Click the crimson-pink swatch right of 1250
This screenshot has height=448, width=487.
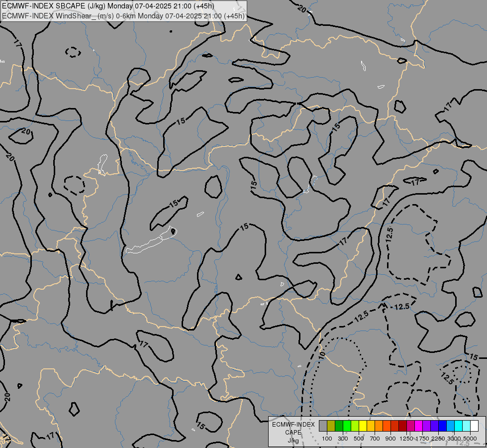click(x=410, y=426)
